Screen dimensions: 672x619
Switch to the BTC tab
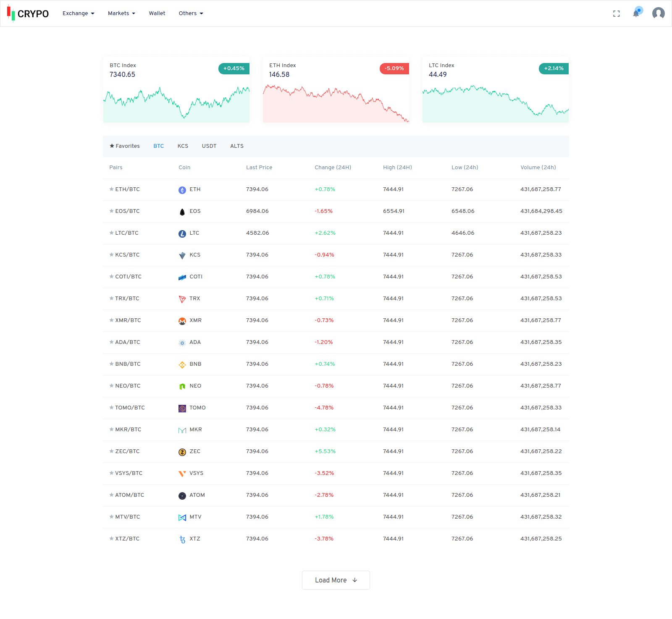[x=159, y=146]
